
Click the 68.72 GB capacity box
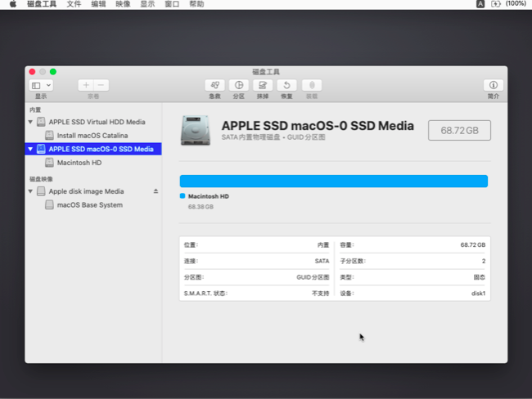pos(459,130)
